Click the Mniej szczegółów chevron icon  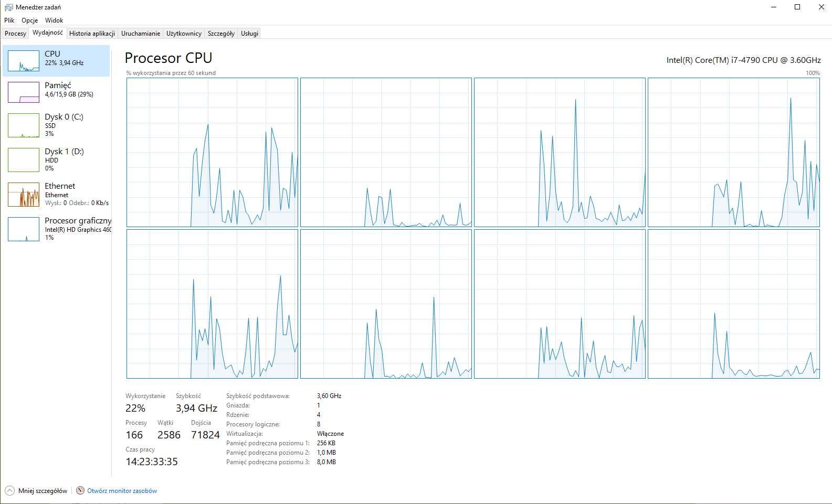pyautogui.click(x=9, y=491)
